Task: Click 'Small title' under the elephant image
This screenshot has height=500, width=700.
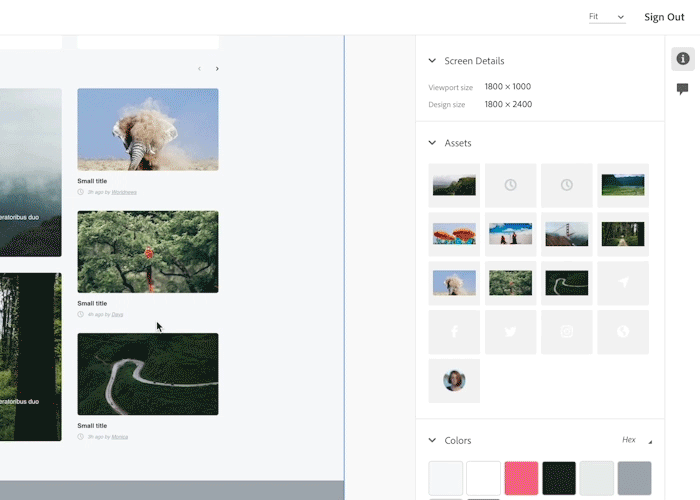Action: (x=92, y=181)
